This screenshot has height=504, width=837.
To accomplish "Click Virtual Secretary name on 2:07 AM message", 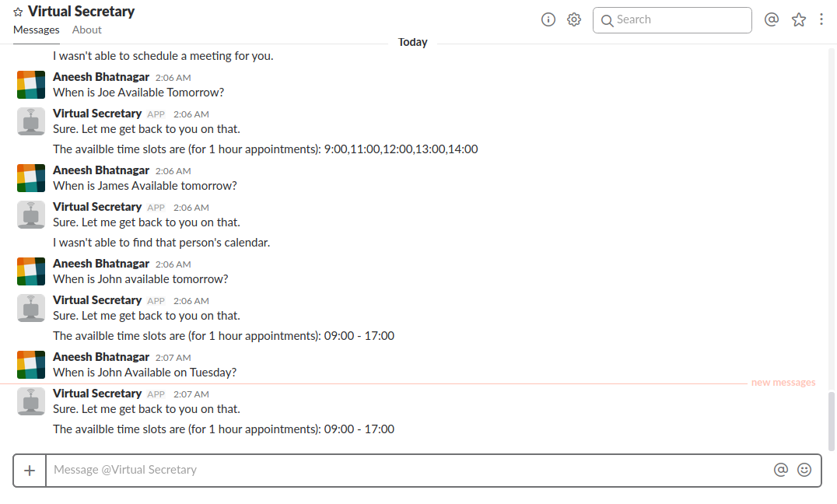I will tap(97, 394).
